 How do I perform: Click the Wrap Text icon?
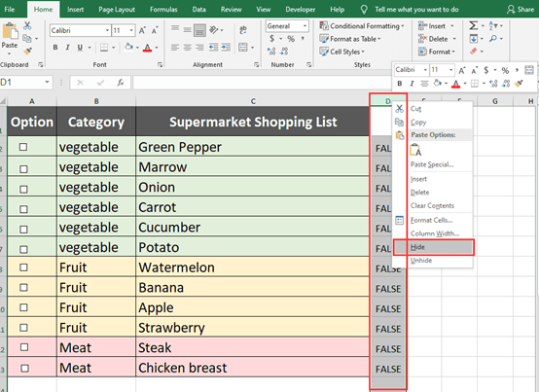(243, 30)
